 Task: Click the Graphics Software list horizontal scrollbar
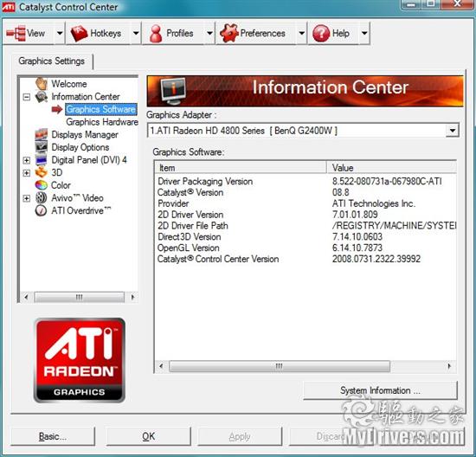click(306, 366)
